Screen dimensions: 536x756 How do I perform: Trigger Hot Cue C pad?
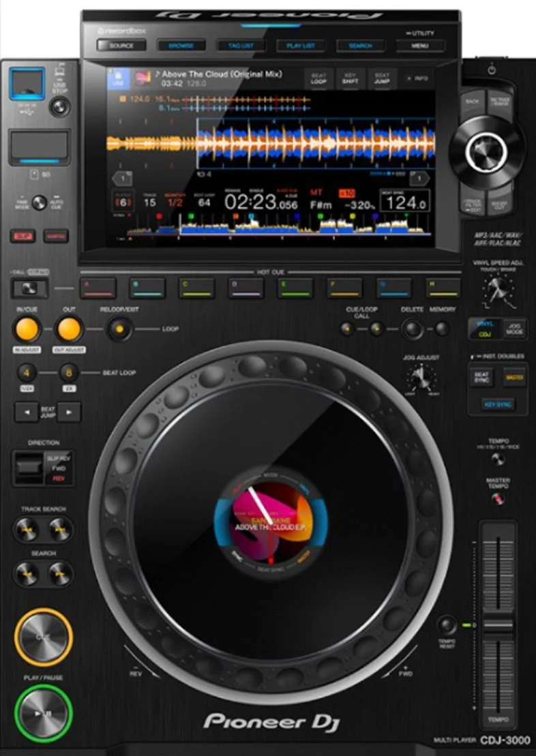tap(196, 288)
